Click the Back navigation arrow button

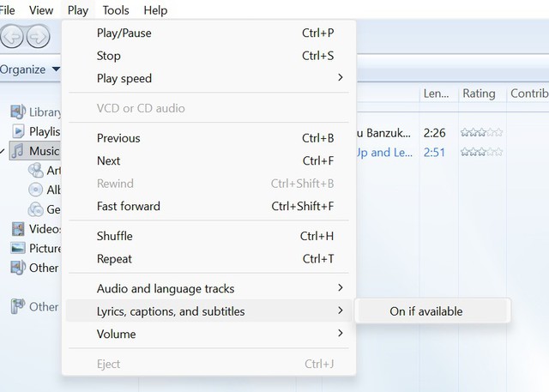click(11, 36)
